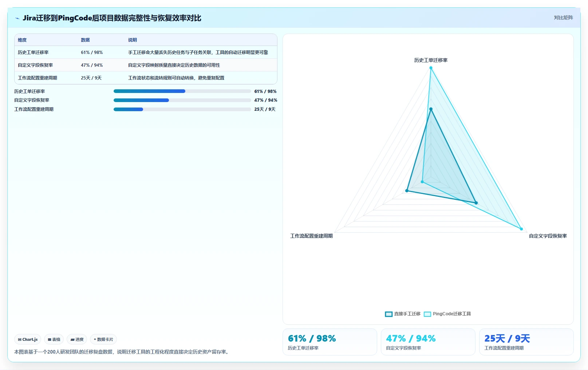Image resolution: width=588 pixels, height=370 pixels.
Task: Click the description starting with 自定义字段映射质量
Action: pos(174,65)
